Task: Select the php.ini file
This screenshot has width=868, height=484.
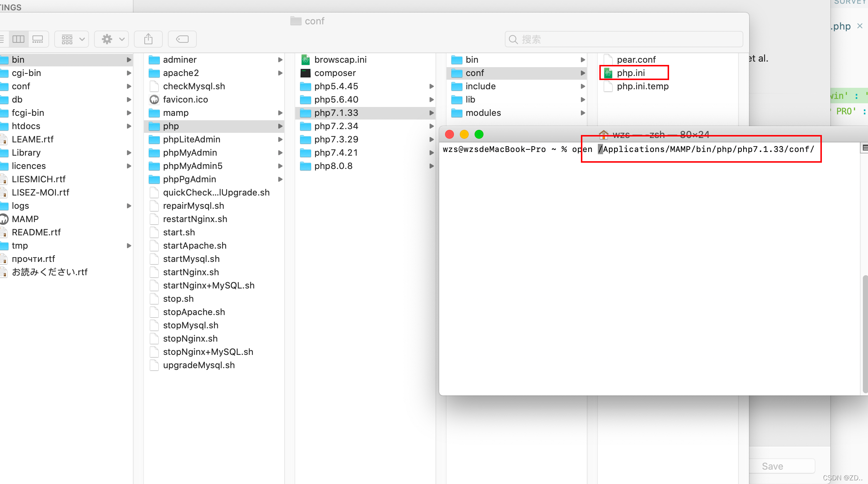Action: [x=631, y=73]
